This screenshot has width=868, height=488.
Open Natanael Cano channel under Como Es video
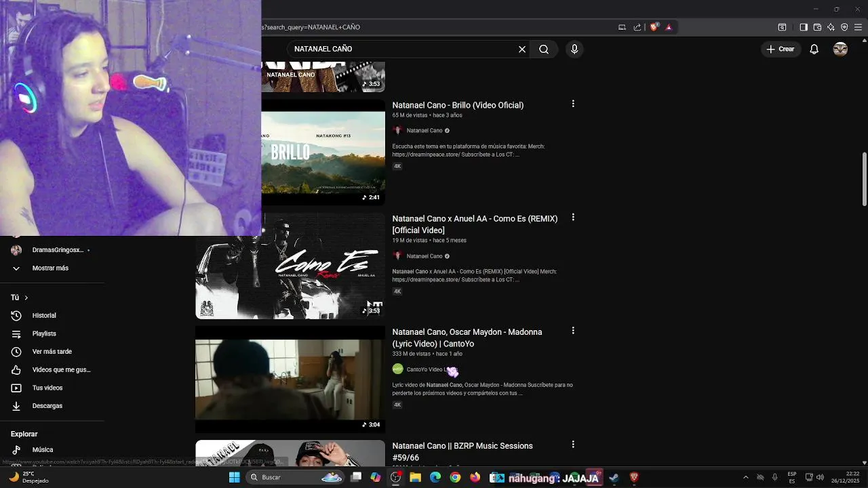[425, 256]
